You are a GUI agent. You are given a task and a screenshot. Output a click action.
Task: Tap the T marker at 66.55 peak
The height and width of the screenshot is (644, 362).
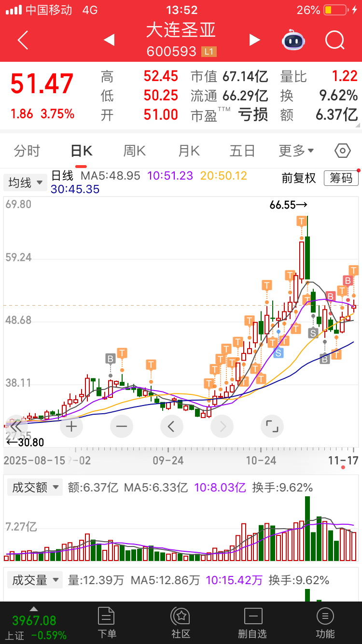point(302,221)
